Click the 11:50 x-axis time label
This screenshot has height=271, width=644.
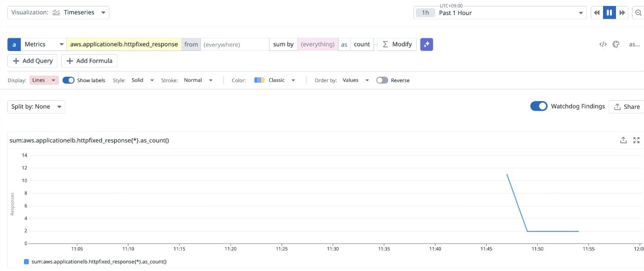[x=537, y=248]
